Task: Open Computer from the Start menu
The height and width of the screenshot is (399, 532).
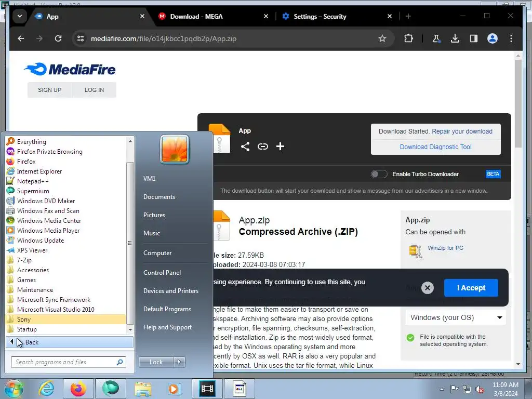Action: 157,253
